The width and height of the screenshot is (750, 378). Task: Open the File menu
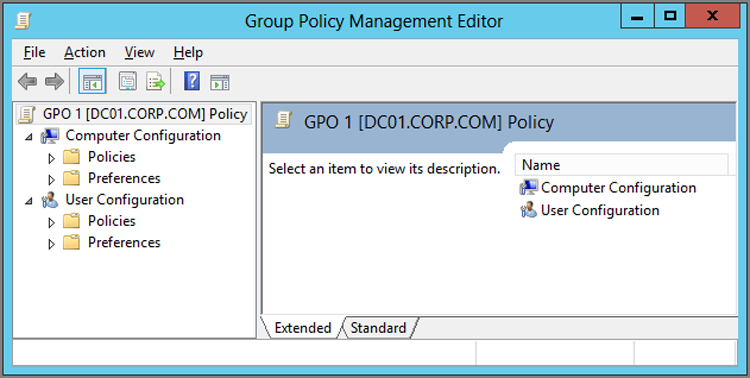[x=34, y=52]
